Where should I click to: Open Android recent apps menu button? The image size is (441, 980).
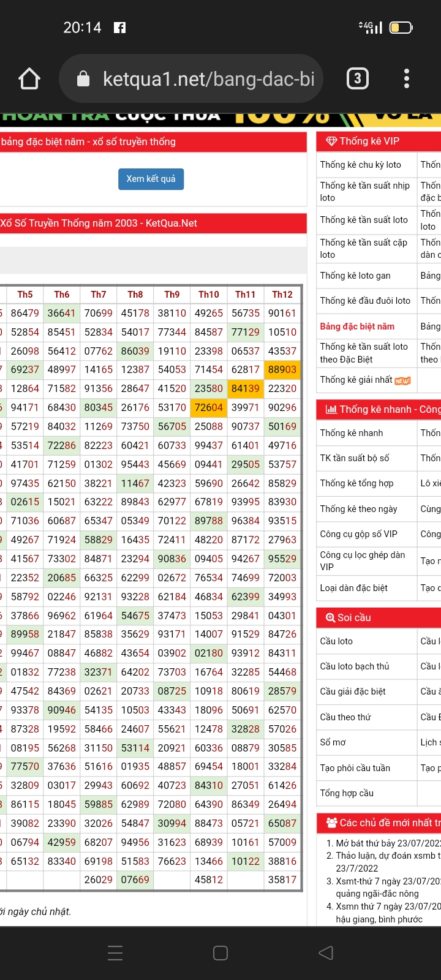pyautogui.click(x=115, y=952)
